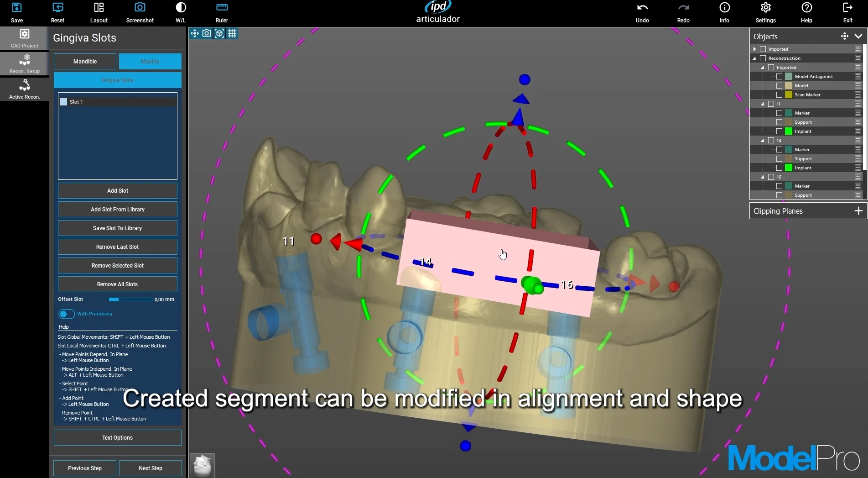Open the CAD Project sidebar step
The width and height of the screenshot is (868, 478).
25,38
